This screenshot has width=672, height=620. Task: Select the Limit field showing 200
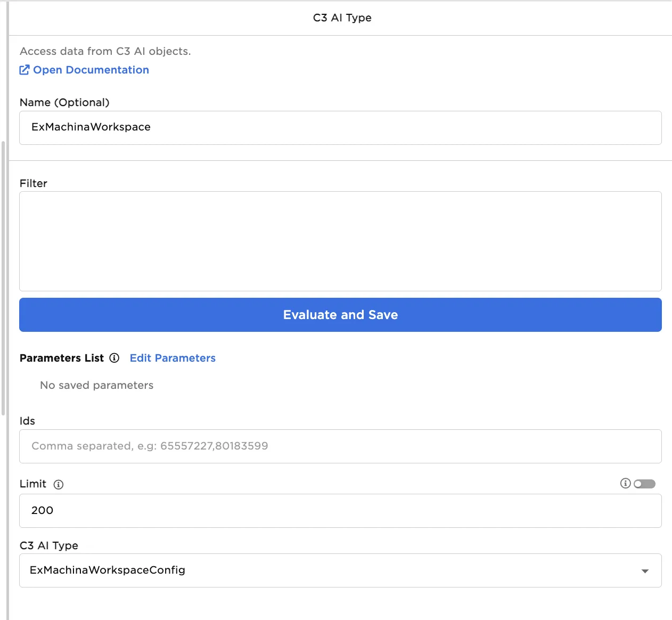(340, 511)
